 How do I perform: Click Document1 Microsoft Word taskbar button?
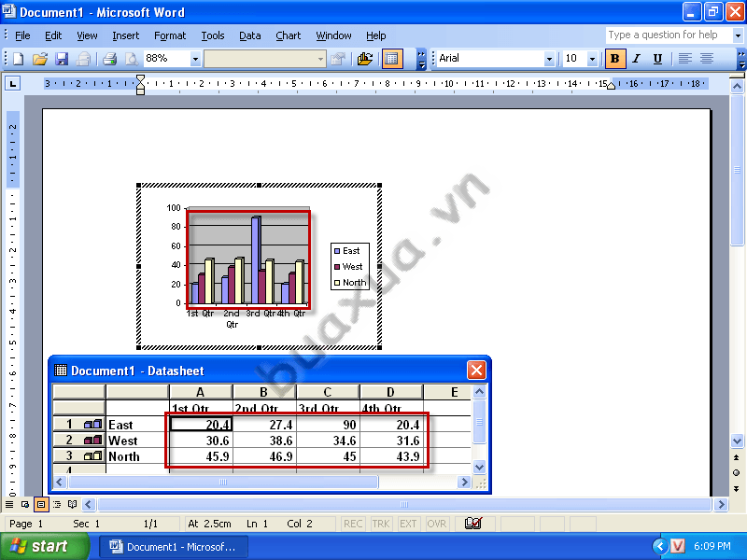(174, 547)
